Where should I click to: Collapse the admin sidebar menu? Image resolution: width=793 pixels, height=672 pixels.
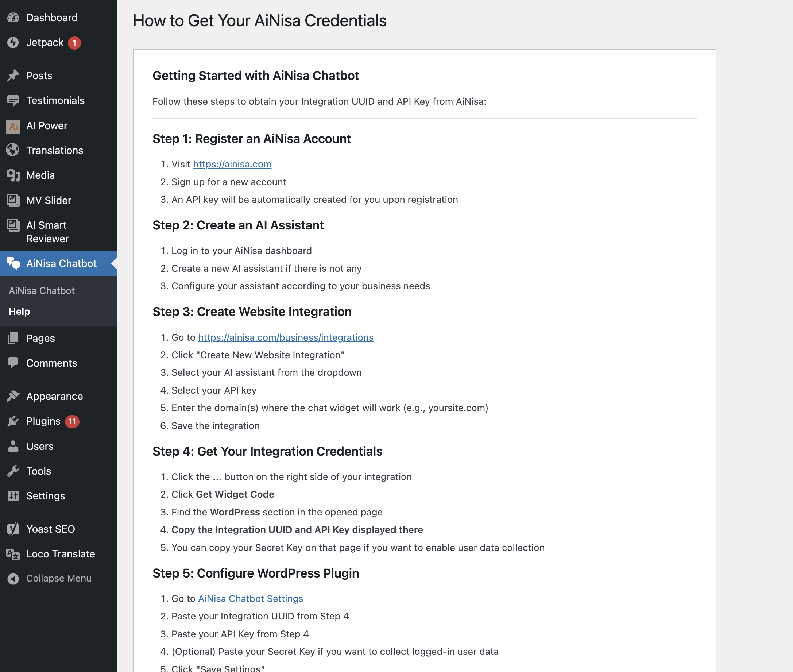pyautogui.click(x=58, y=578)
